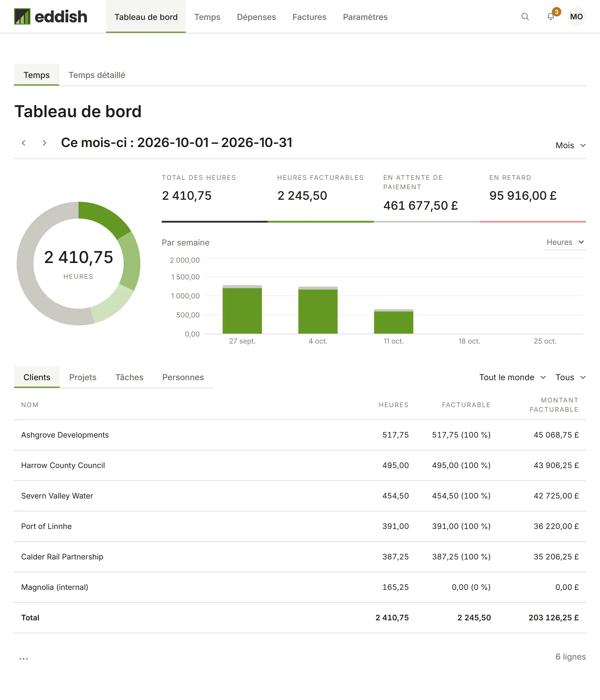Screen dimensions: 600x700
Task: Sort by the FACTURABLE column header
Action: (466, 405)
